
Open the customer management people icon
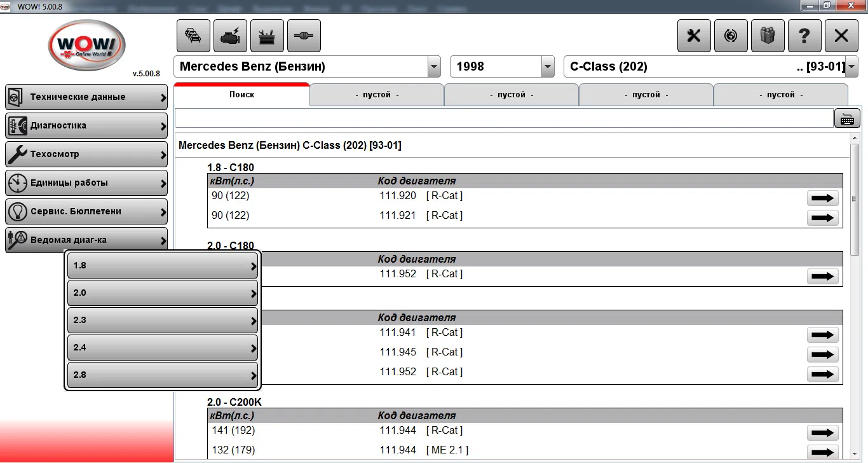(767, 36)
